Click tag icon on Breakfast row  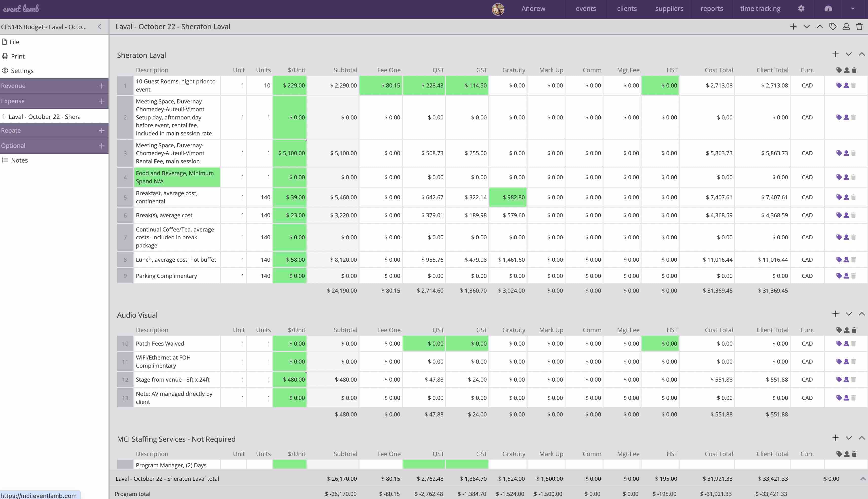pyautogui.click(x=839, y=197)
